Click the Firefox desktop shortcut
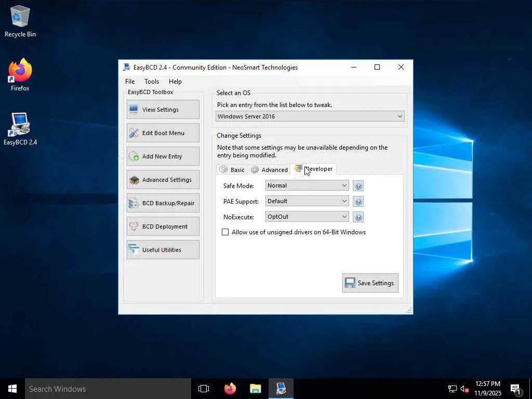The height and width of the screenshot is (399, 532). 20,75
